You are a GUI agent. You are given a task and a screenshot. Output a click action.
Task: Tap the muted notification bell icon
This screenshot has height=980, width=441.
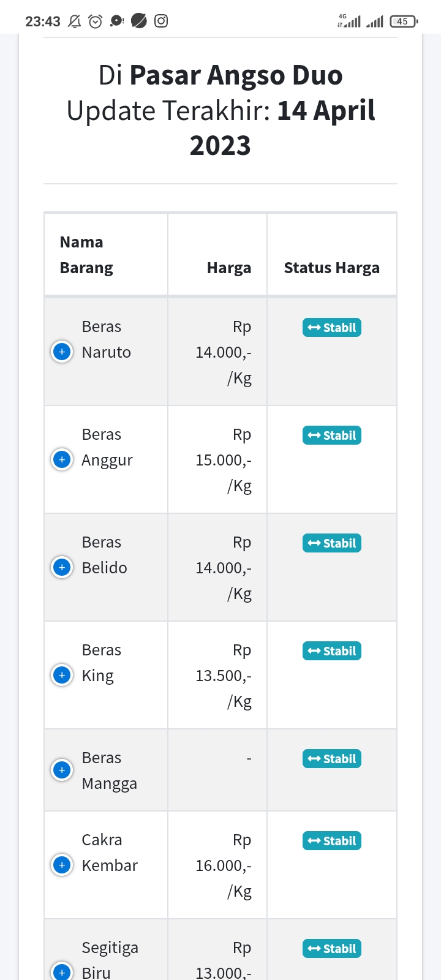tap(75, 21)
